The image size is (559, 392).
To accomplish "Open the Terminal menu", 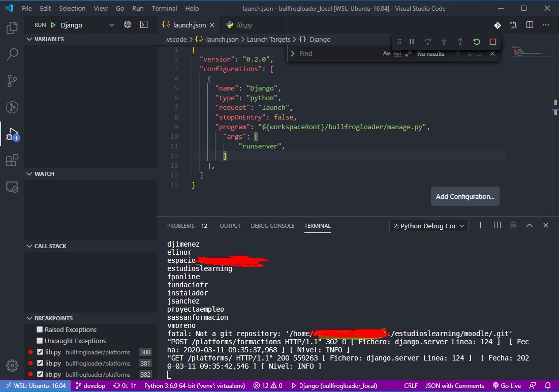I will [164, 8].
